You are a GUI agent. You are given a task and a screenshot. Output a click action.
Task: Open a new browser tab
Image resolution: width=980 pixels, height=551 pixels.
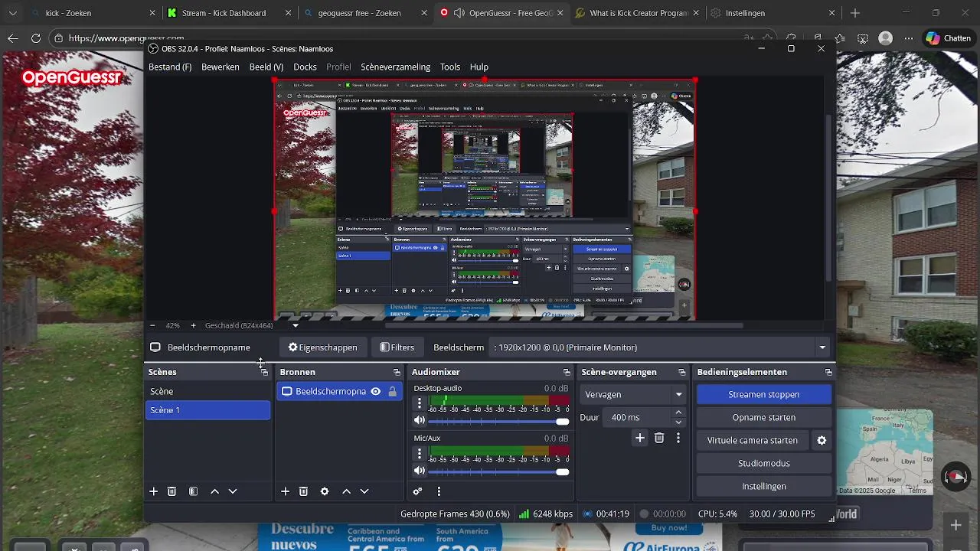point(855,13)
